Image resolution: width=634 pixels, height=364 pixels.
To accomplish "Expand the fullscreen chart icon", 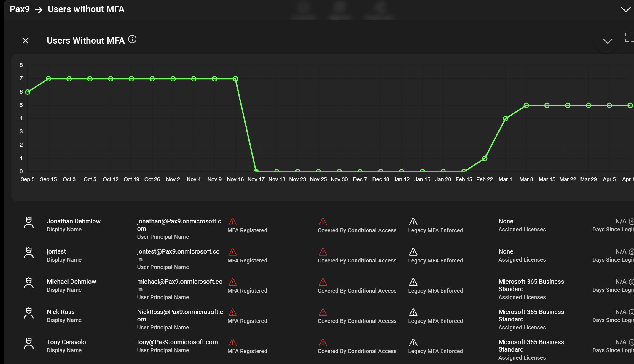I will pos(629,38).
